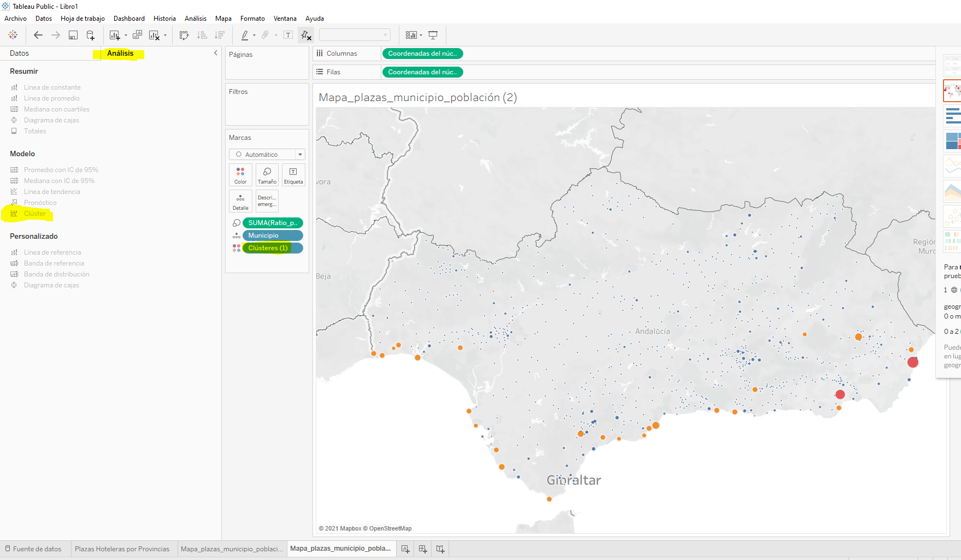Click the undo arrow button
The height and width of the screenshot is (560, 961).
[x=38, y=34]
